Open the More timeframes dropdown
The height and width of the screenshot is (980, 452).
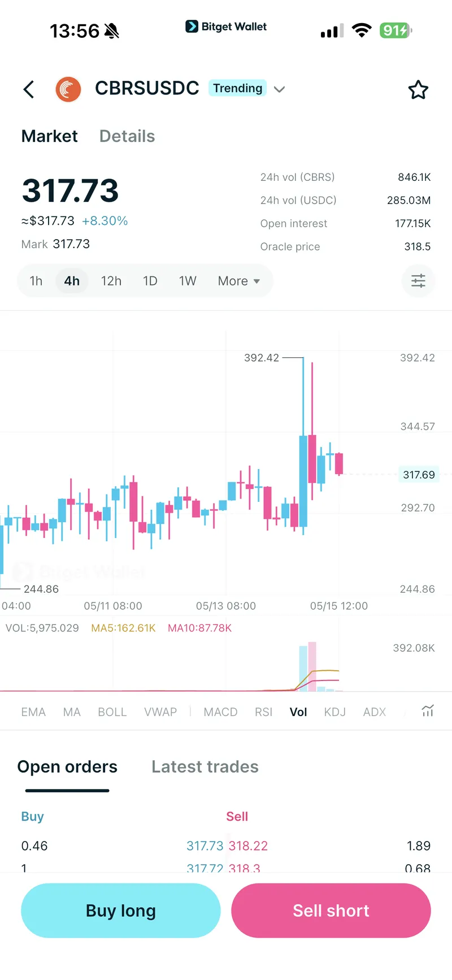coord(239,281)
